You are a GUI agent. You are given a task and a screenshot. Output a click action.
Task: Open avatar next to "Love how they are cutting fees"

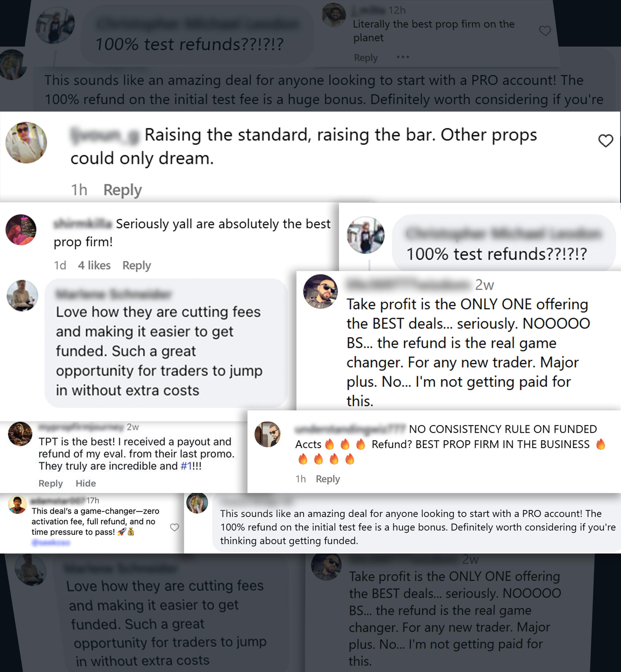[x=22, y=295]
